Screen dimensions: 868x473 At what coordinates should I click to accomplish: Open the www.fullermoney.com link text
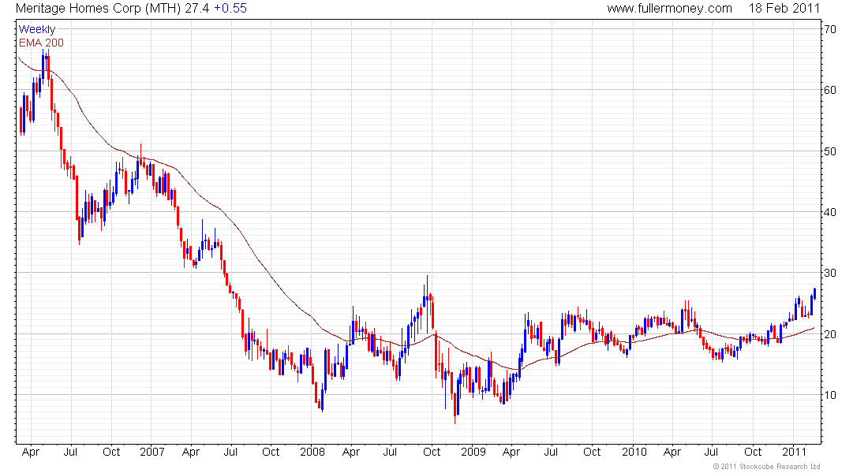point(669,9)
